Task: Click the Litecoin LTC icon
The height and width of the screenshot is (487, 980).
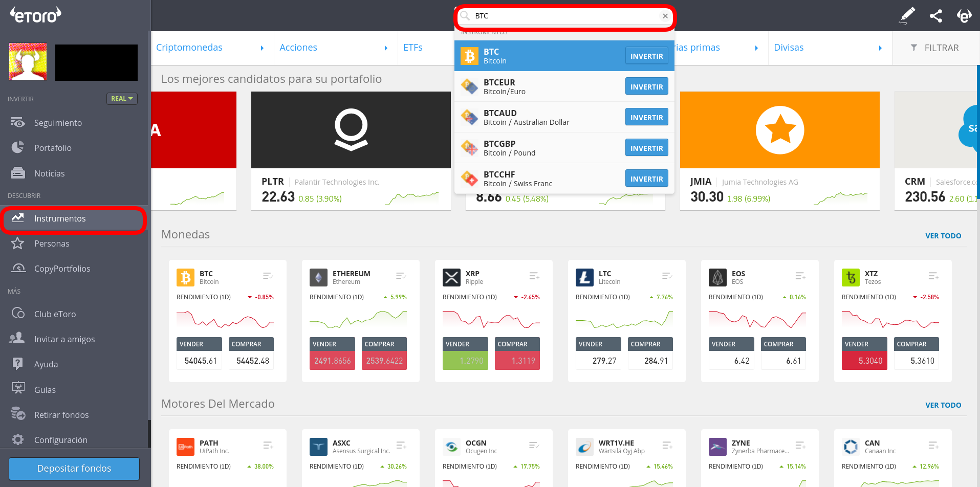Action: click(584, 278)
